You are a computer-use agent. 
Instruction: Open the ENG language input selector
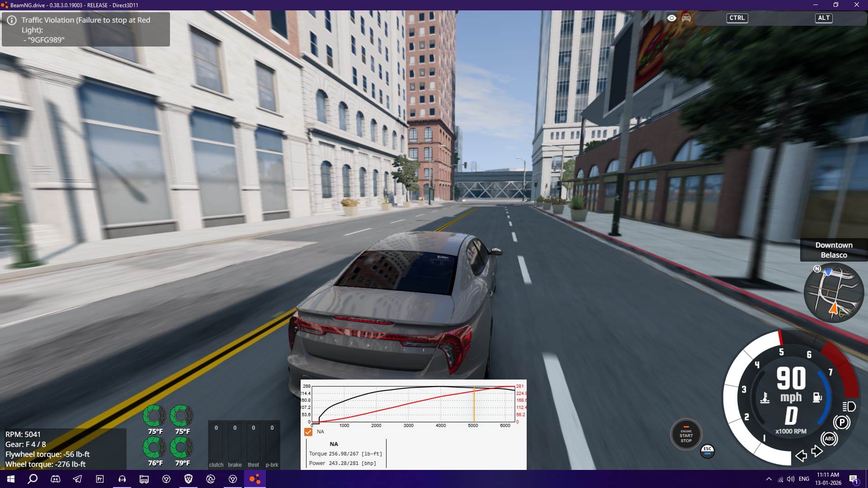pyautogui.click(x=804, y=479)
